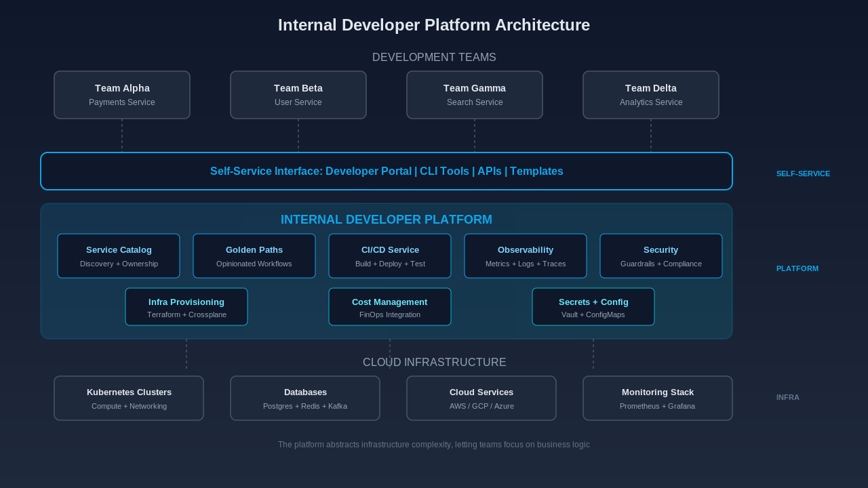Select the Team Alpha Payments Service box

[122, 95]
